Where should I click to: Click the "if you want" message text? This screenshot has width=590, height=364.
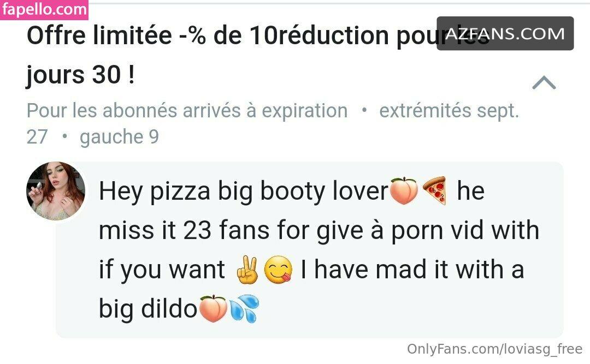[x=162, y=270]
